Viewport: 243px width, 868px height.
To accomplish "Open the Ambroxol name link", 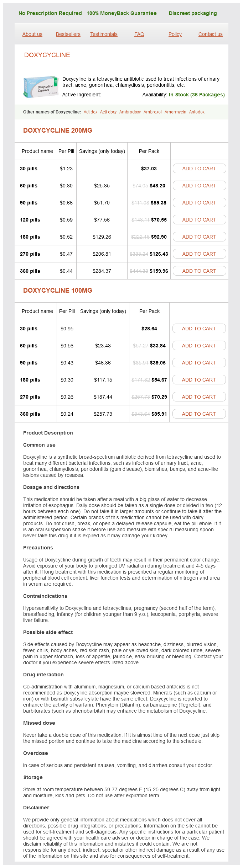I will click(152, 112).
